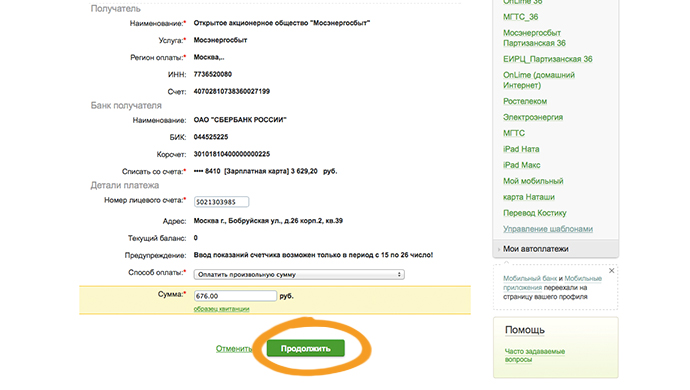Open the Мобильный банк link

[530, 279]
